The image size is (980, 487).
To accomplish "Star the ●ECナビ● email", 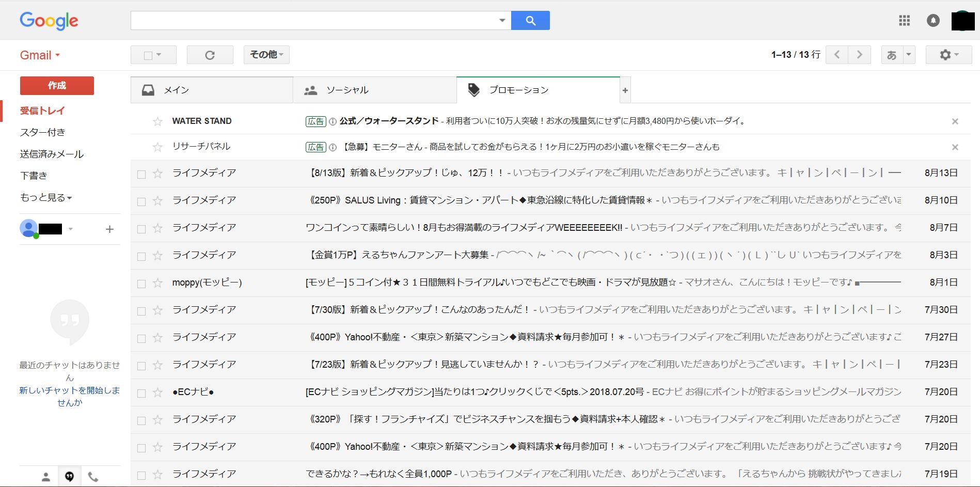I will pos(157,392).
